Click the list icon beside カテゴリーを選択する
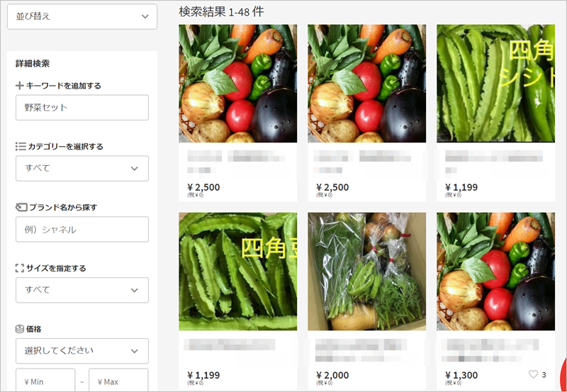 click(21, 147)
